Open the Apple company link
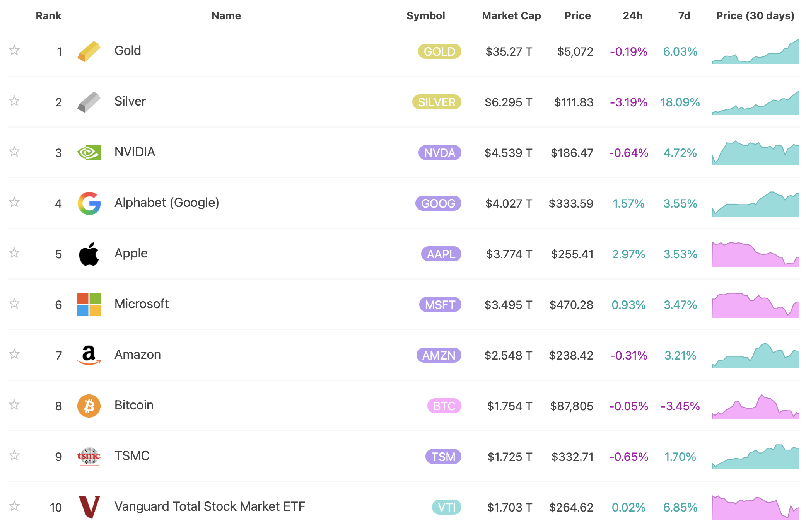The image size is (806, 532). [131, 253]
